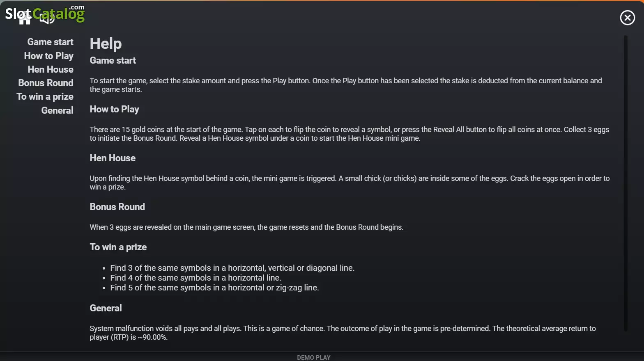
Task: Click the Hen House content heading
Action: 113,158
